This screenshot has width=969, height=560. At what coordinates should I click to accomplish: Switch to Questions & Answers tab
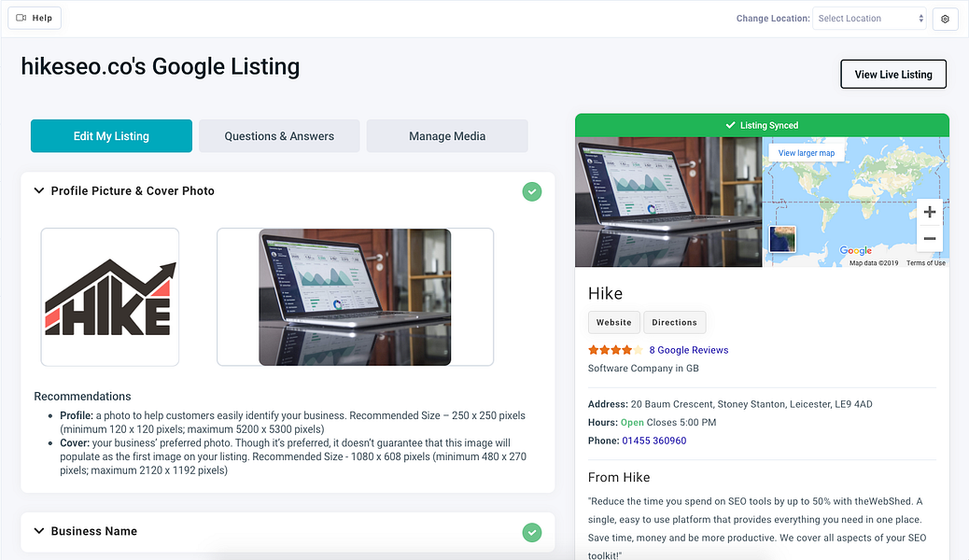(279, 136)
